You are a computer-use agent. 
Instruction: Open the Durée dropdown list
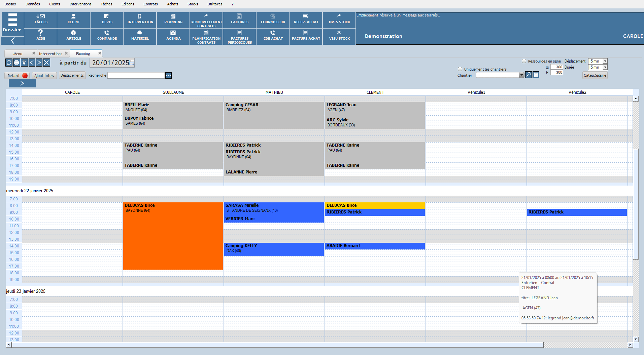click(x=605, y=67)
